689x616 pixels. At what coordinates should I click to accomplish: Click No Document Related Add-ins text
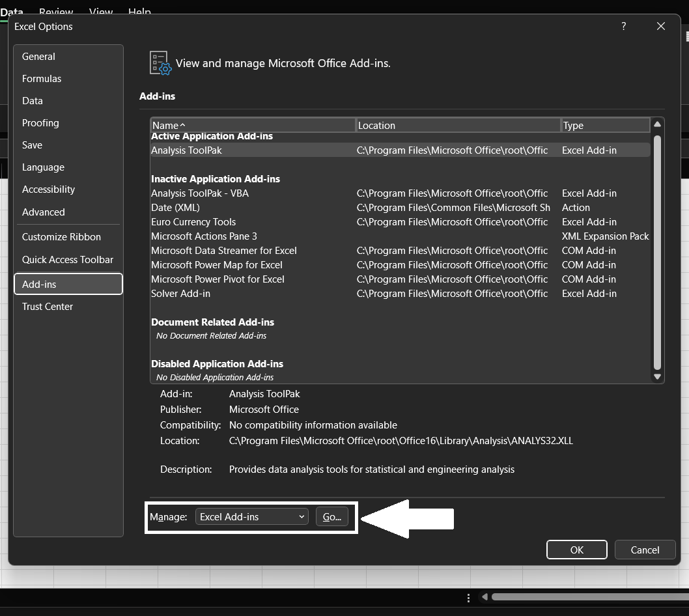pyautogui.click(x=212, y=336)
